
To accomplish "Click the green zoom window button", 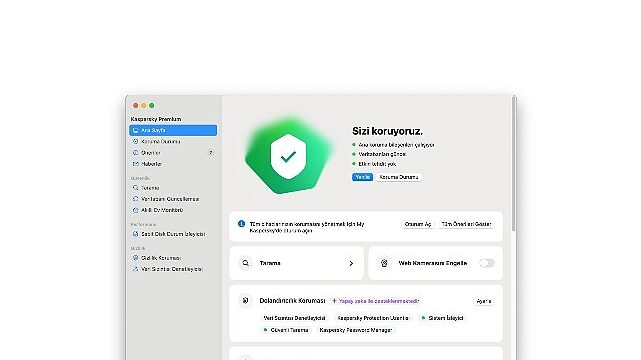I will pos(152,105).
